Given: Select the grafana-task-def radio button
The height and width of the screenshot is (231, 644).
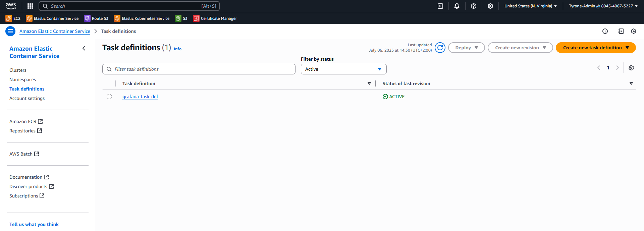Looking at the screenshot, I should 109,97.
